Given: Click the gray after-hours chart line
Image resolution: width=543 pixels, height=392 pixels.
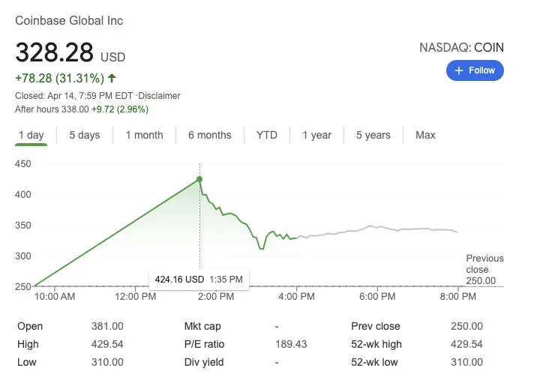Looking at the screenshot, I should [377, 230].
